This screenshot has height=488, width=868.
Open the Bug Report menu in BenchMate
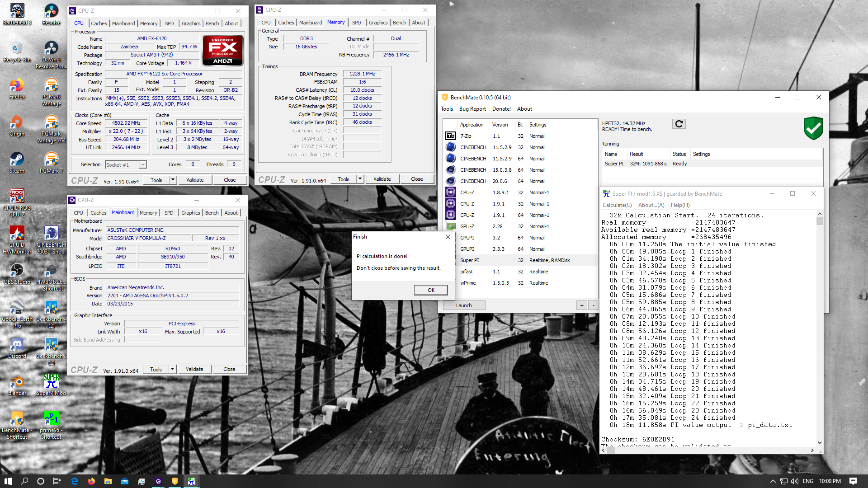click(472, 109)
